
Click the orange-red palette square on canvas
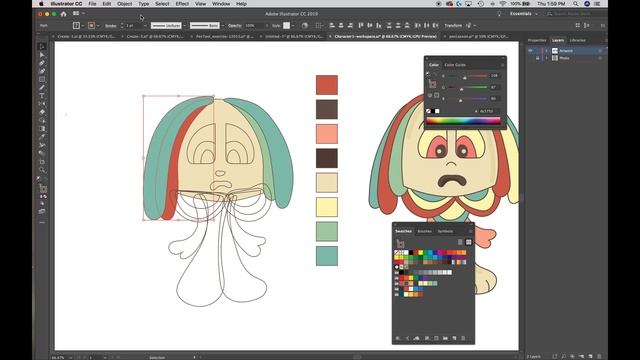(x=327, y=84)
